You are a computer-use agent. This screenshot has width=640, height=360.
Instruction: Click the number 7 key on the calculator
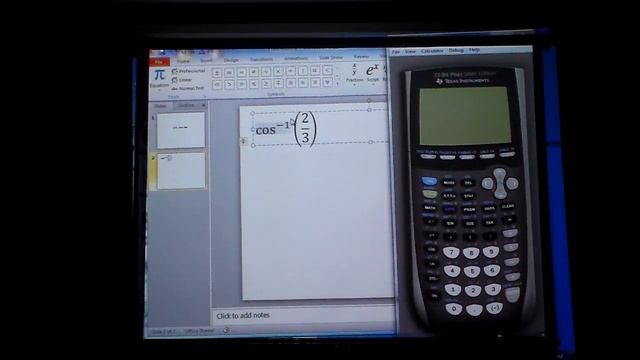[451, 253]
